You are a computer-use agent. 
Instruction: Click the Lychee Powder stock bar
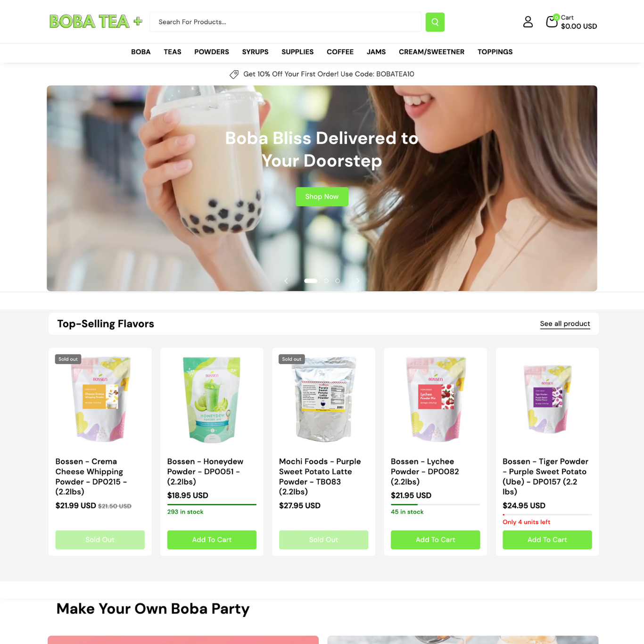pos(435,504)
